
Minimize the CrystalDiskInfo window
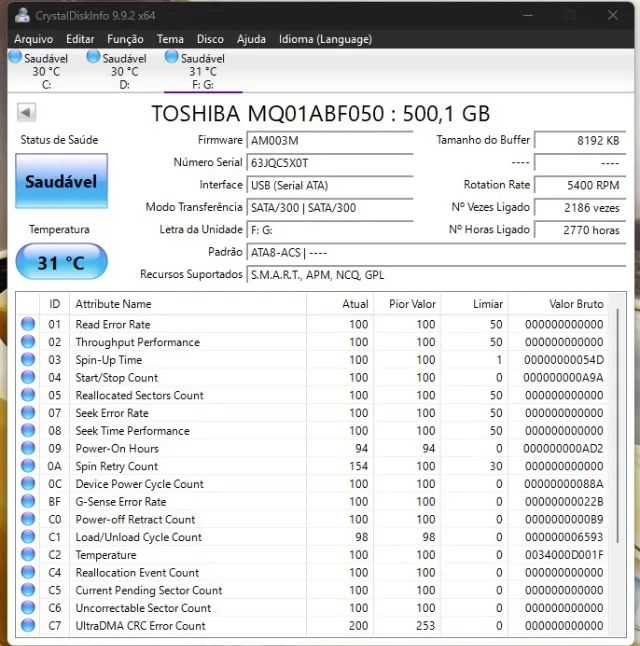coord(528,15)
